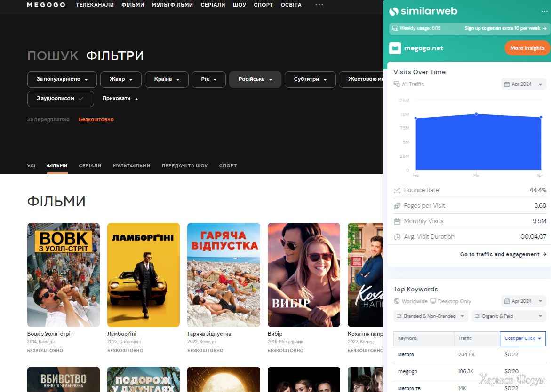
Task: Open the Жестовою мовою filter dropdown
Action: click(x=361, y=79)
